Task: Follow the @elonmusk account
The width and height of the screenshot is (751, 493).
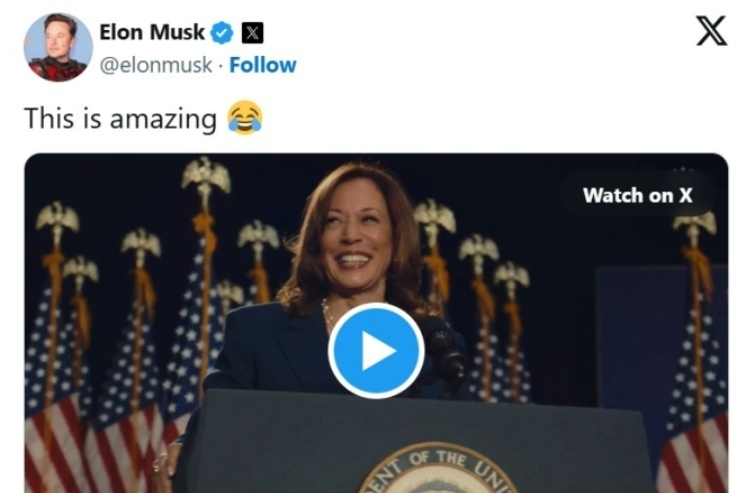Action: coord(263,65)
